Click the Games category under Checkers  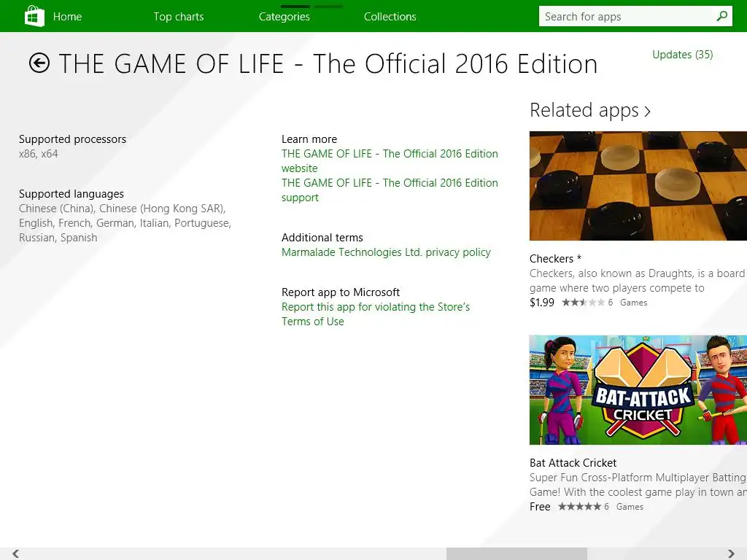point(634,303)
